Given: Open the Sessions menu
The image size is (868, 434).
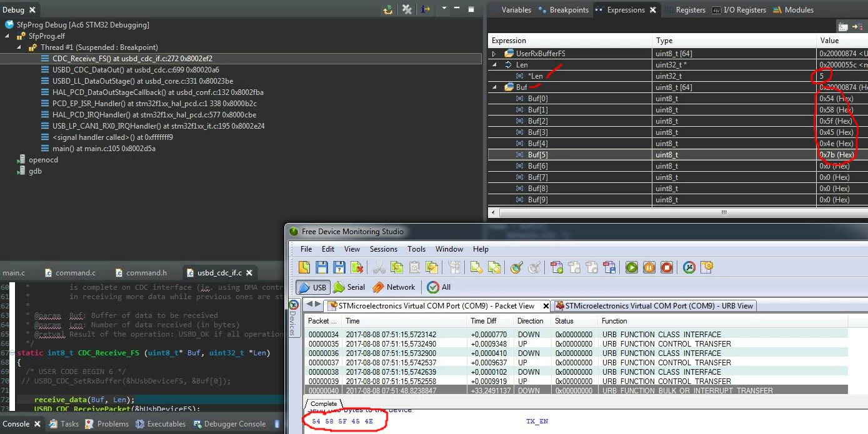Looking at the screenshot, I should tap(383, 249).
